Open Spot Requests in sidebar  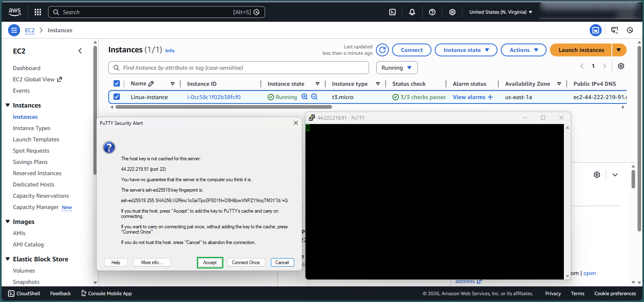coord(31,151)
